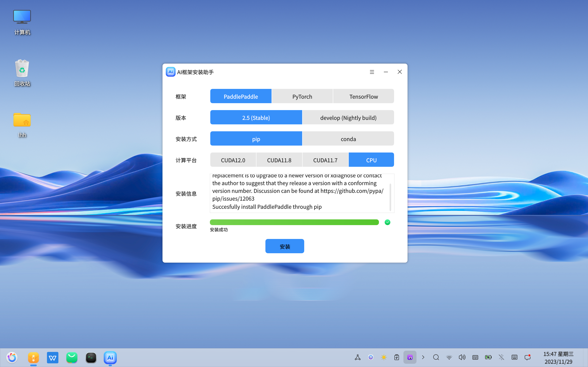Select TensorFlow framework option
588x367 pixels.
click(363, 96)
